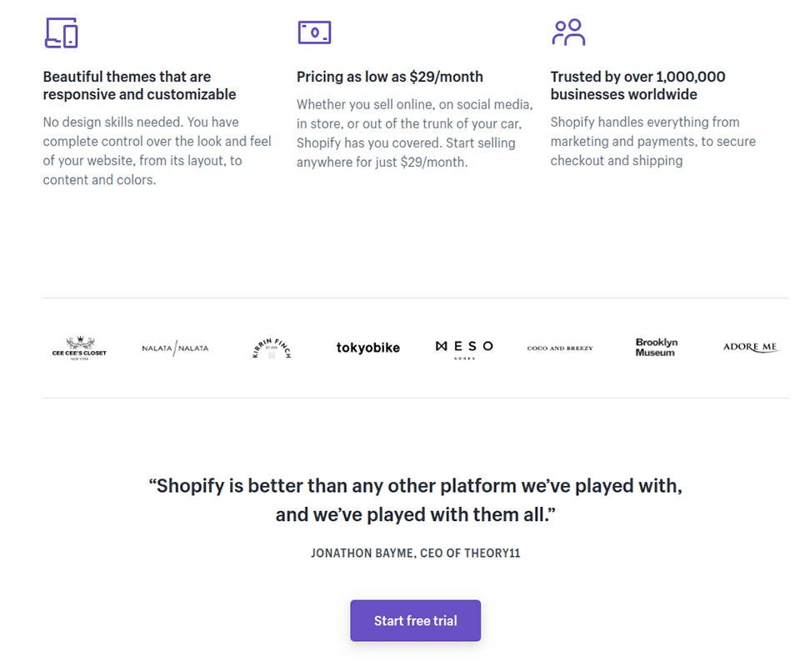Click the Shopify testimonial quote text
This screenshot has height=672, width=800.
(415, 500)
